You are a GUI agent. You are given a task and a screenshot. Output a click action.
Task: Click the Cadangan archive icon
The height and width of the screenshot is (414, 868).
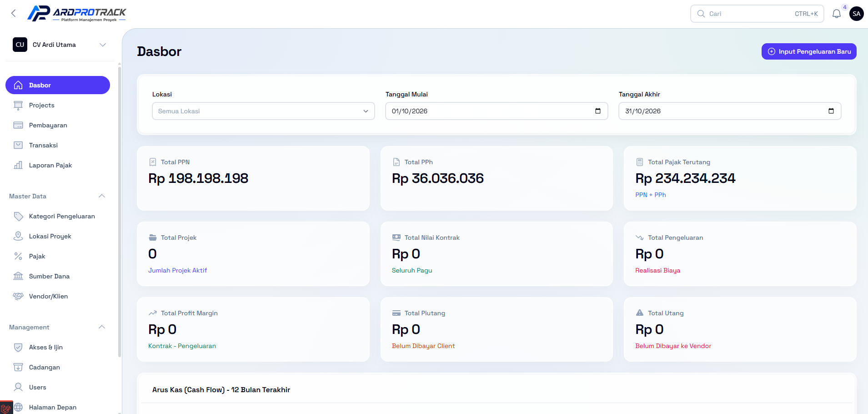click(x=18, y=367)
